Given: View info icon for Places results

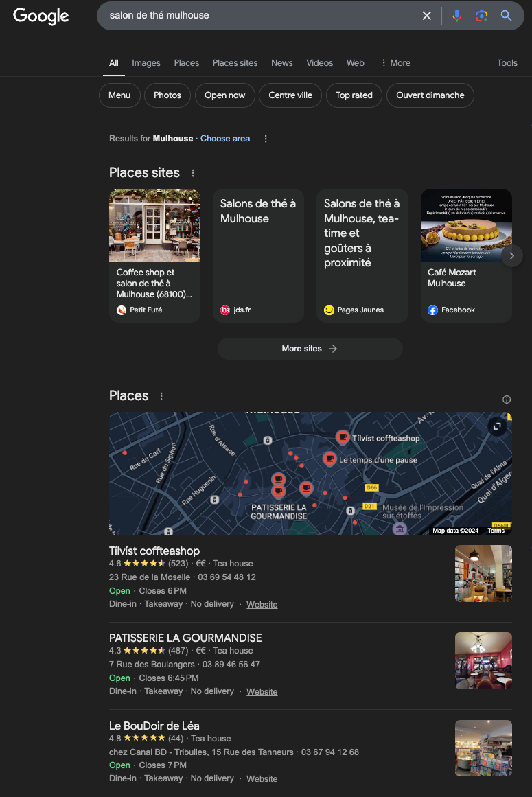Looking at the screenshot, I should point(507,400).
